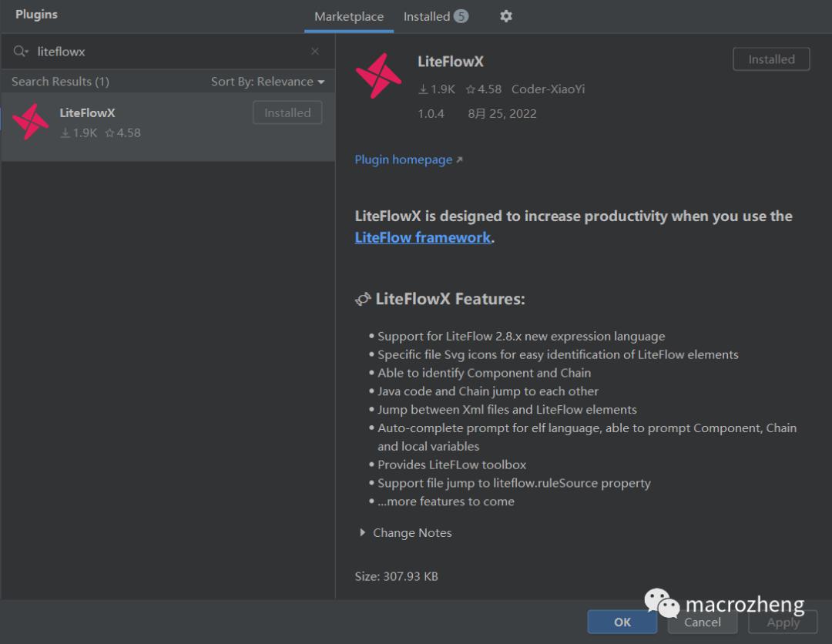Click the LiteFlowX Features heading icon

(x=363, y=299)
